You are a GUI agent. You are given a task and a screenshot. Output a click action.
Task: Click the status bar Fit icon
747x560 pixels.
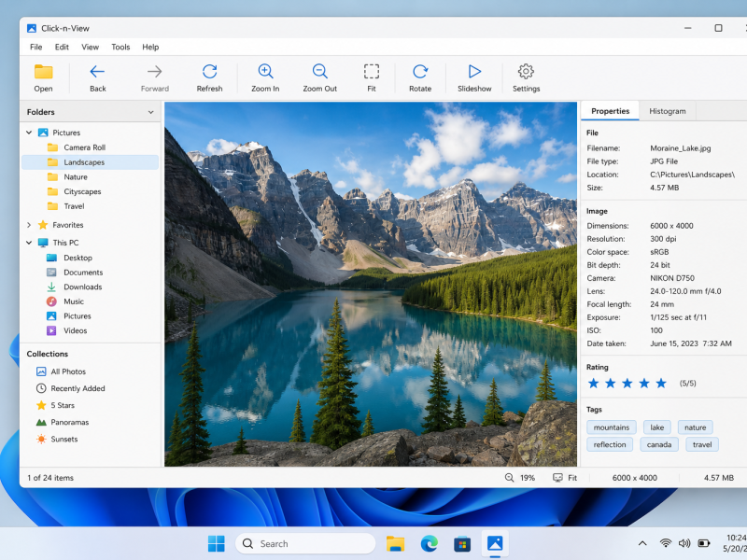point(557,478)
